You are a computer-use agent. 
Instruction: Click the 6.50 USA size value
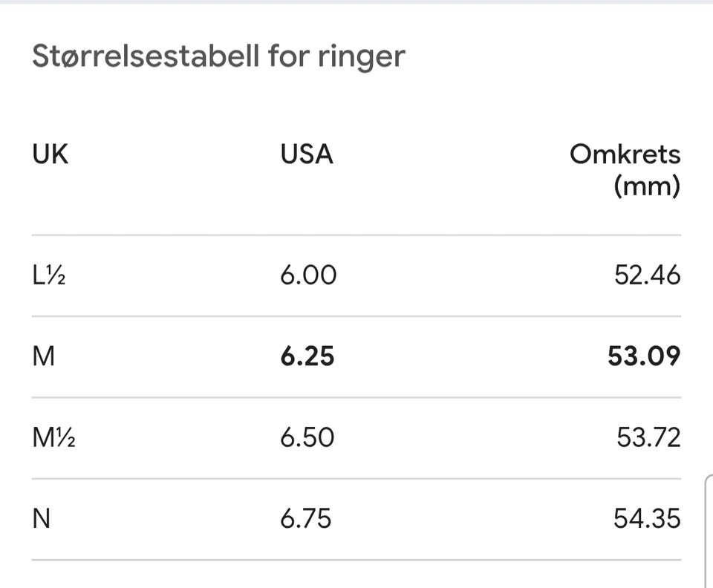[307, 437]
